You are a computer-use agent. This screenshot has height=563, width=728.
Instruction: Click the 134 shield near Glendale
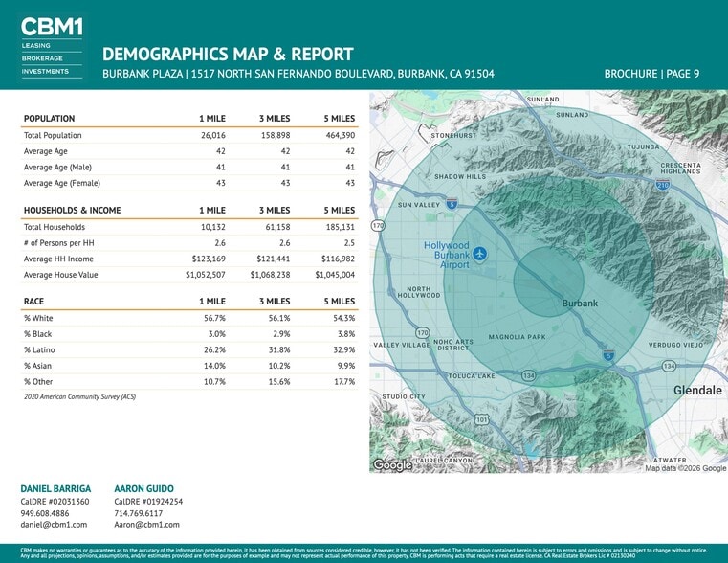tap(669, 366)
